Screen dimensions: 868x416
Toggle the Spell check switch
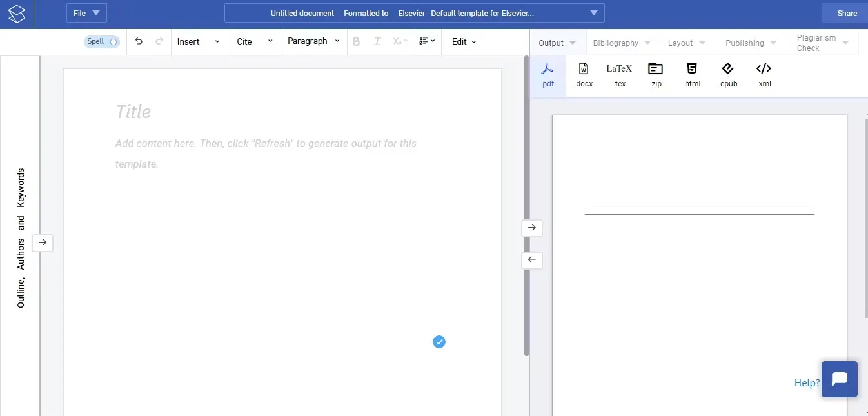click(x=102, y=41)
